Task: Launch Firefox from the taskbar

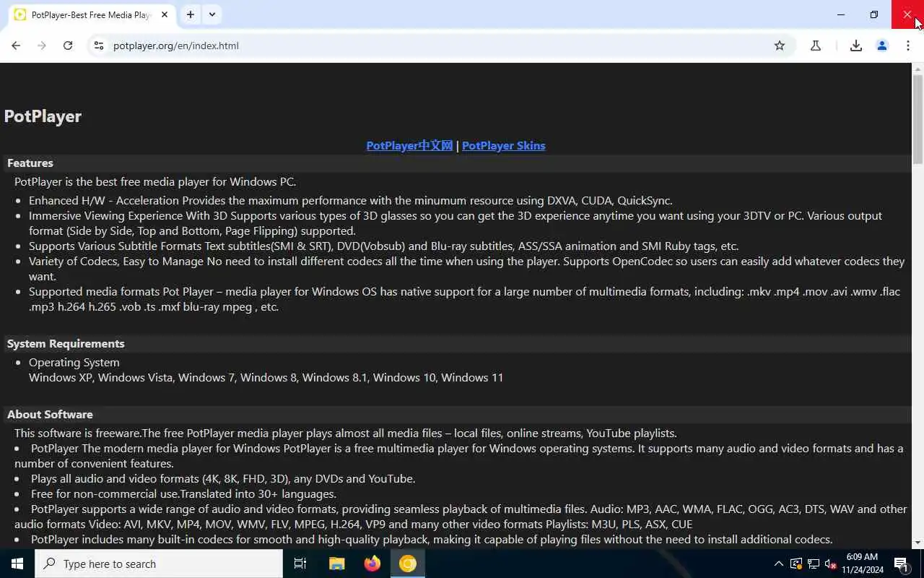Action: click(x=372, y=564)
